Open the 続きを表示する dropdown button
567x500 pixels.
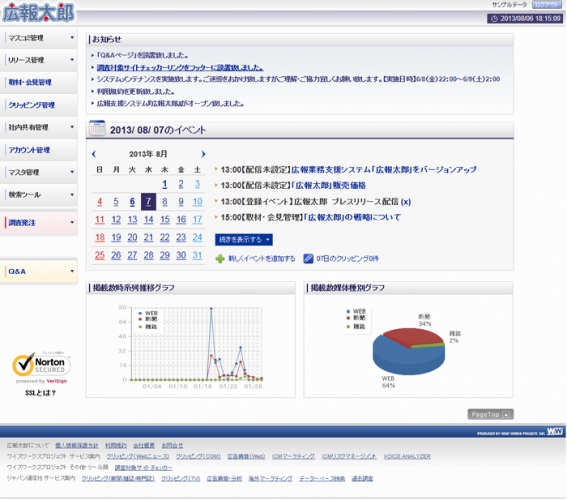(244, 239)
